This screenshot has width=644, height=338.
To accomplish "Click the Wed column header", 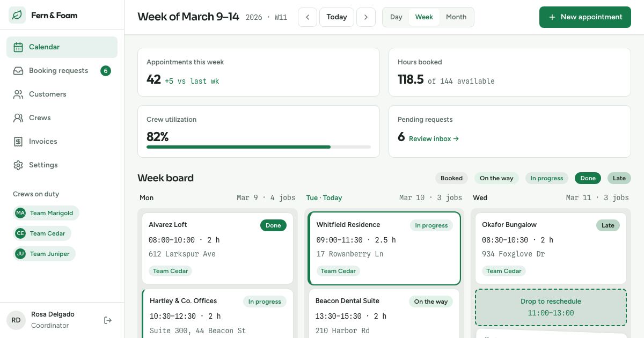I will point(480,198).
